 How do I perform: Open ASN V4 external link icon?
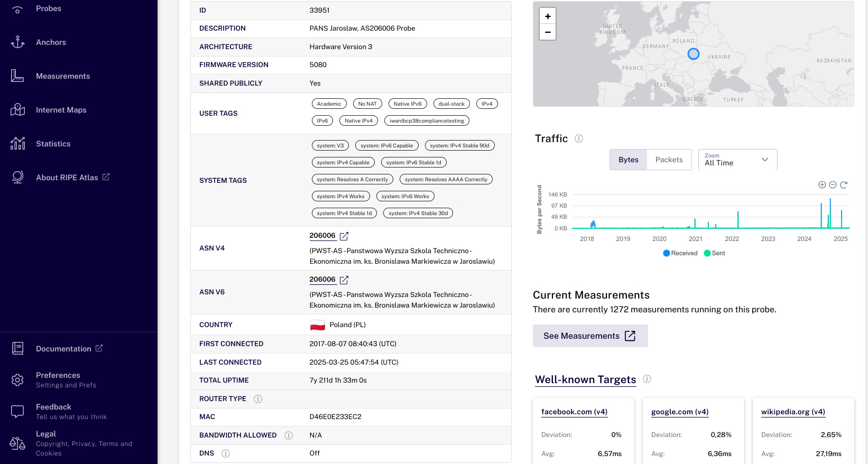pyautogui.click(x=344, y=236)
